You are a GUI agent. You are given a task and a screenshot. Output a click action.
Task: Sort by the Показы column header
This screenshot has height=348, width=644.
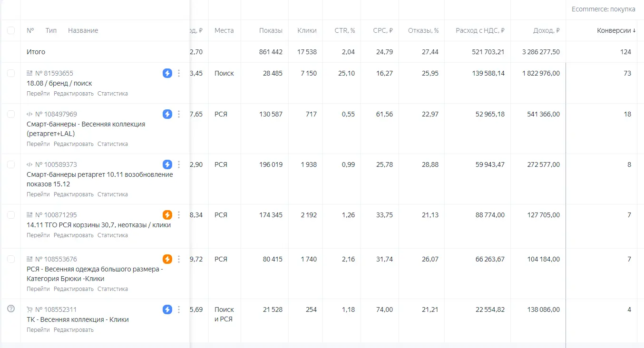pos(271,30)
